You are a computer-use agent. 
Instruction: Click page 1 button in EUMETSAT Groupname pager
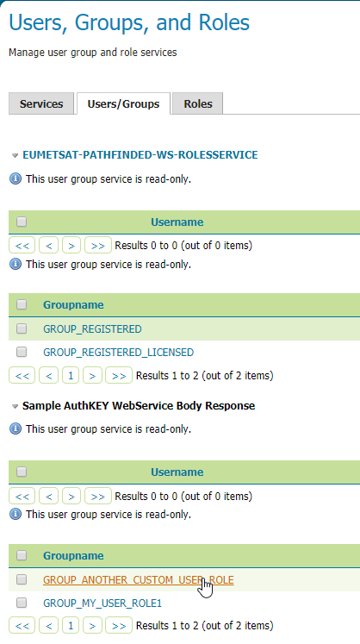(71, 375)
